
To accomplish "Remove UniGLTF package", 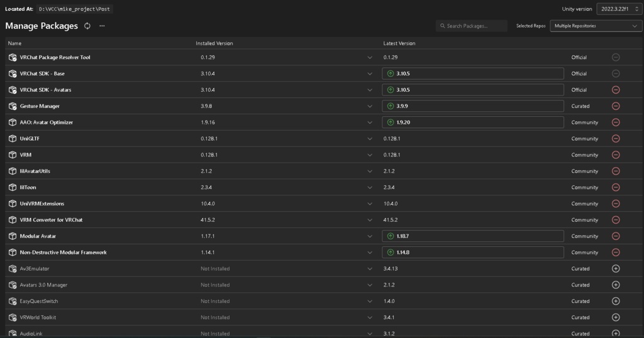I will click(x=616, y=139).
